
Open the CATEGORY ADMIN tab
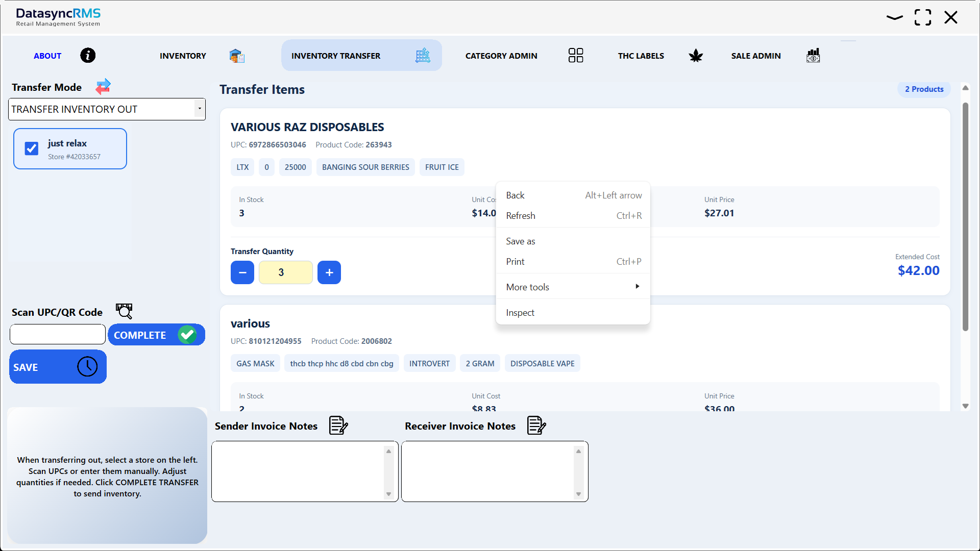click(501, 56)
